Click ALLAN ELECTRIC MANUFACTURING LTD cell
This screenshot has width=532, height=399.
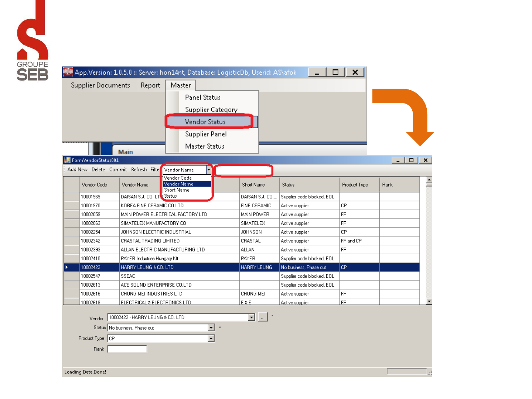pos(180,250)
